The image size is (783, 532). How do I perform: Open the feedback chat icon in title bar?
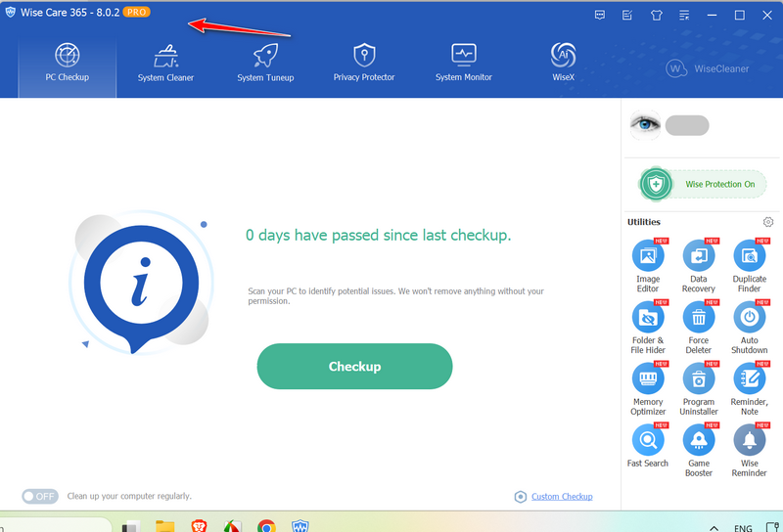click(x=600, y=15)
